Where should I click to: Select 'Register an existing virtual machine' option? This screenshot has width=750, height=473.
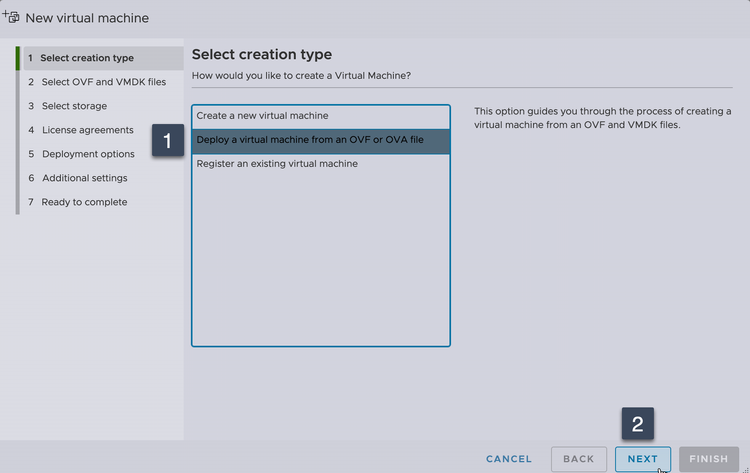(x=277, y=164)
